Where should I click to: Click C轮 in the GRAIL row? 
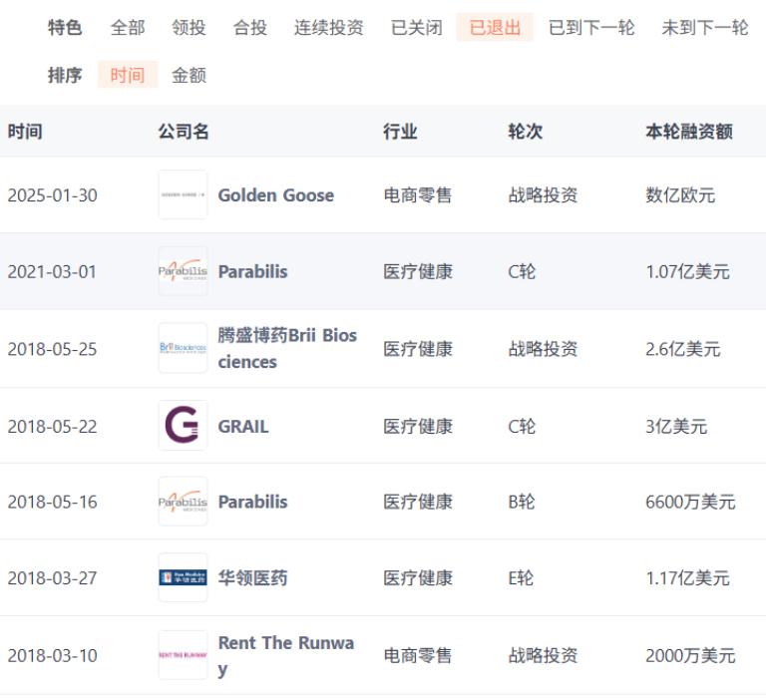coord(522,427)
